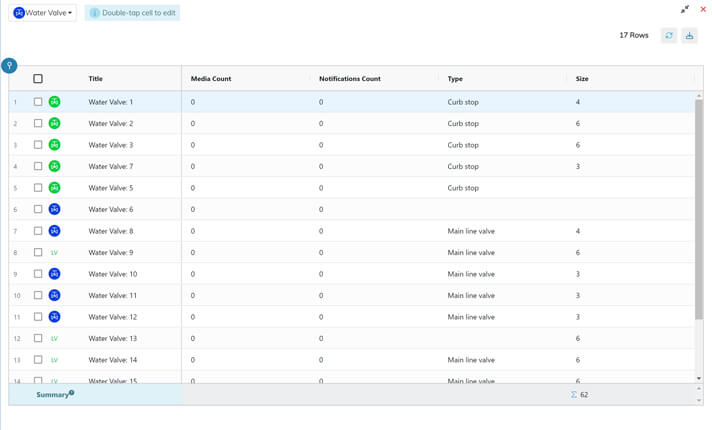Click the download export icon
Image resolution: width=712 pixels, height=430 pixels.
pos(689,35)
